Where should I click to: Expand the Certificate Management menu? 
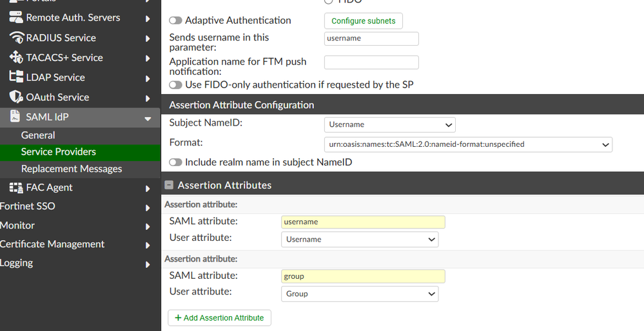52,244
